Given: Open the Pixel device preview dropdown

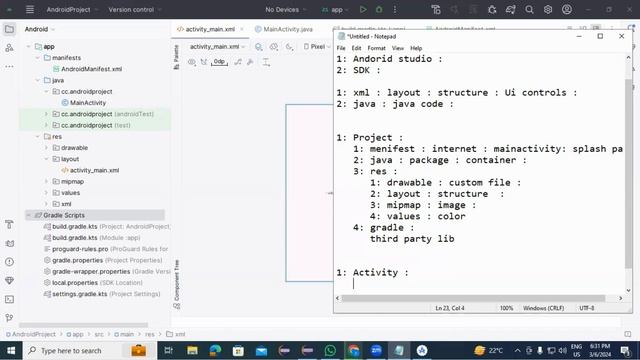Looking at the screenshot, I should (x=317, y=47).
